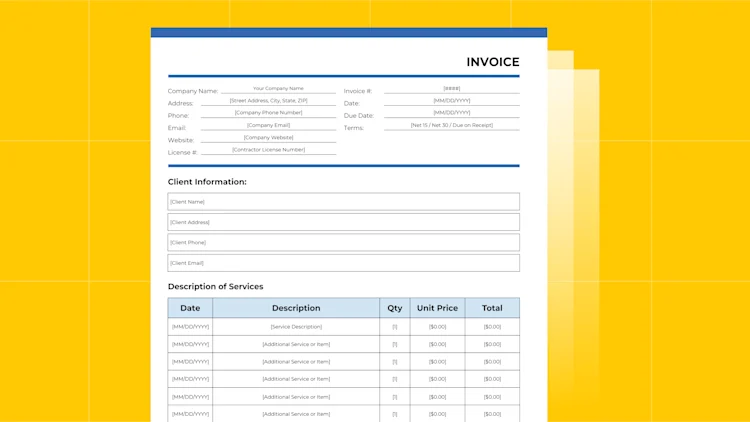The height and width of the screenshot is (422, 750).
Task: Select the Due Date [MM/DD/YYYY] field
Action: click(452, 113)
